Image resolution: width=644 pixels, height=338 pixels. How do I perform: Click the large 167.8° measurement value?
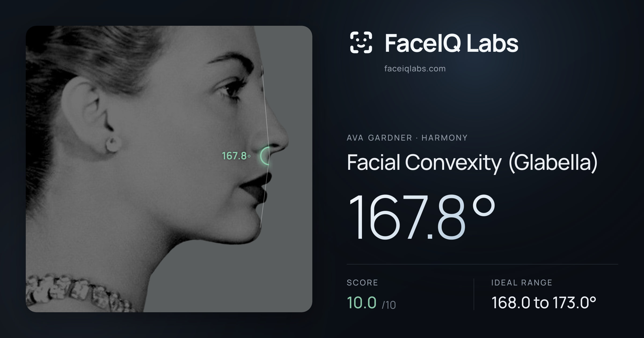(422, 217)
